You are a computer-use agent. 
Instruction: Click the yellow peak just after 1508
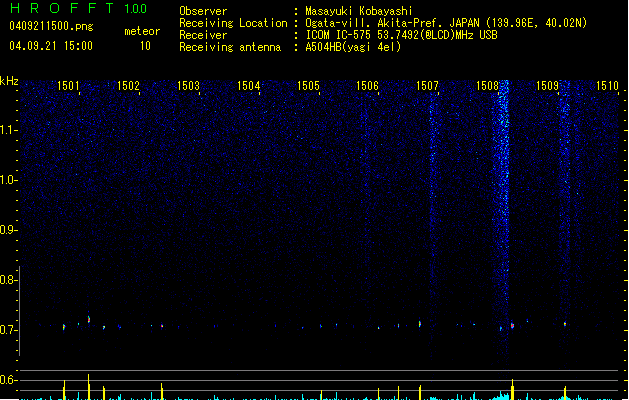click(x=512, y=389)
